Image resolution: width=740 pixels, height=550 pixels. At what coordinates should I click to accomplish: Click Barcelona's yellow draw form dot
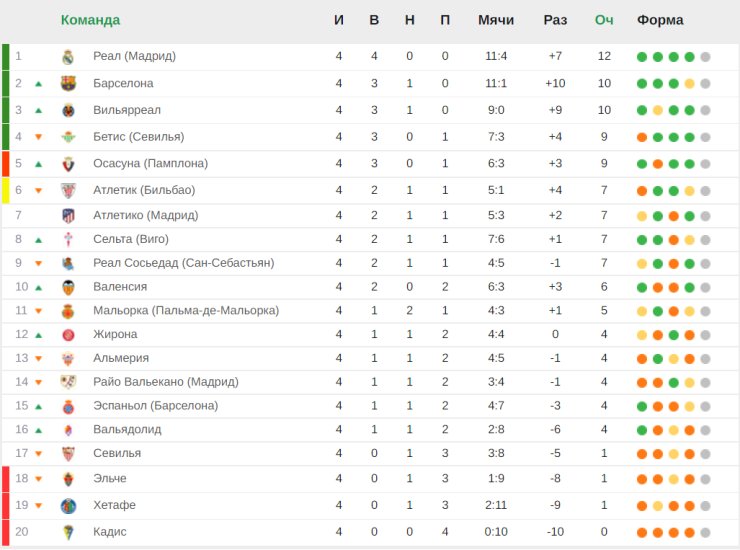click(x=690, y=84)
